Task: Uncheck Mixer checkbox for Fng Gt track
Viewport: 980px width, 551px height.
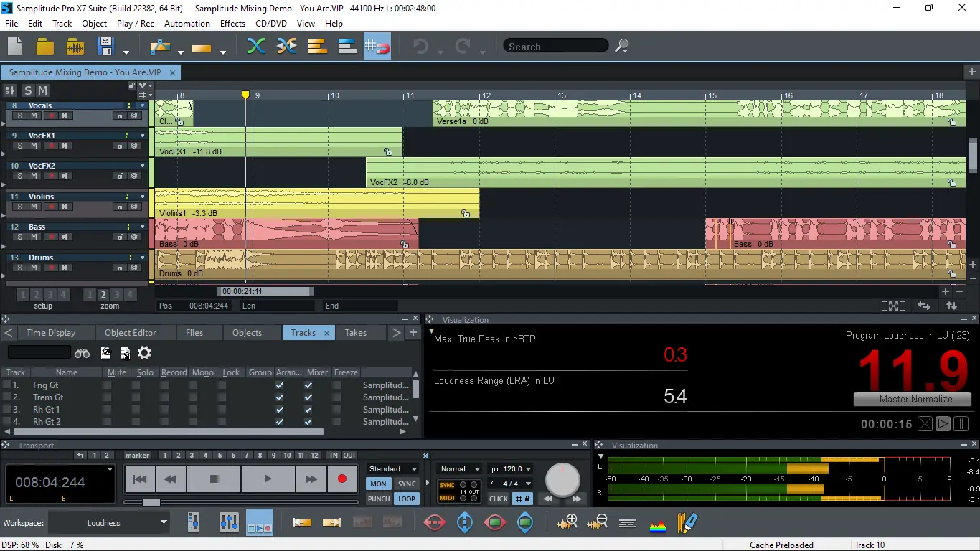Action: point(308,385)
